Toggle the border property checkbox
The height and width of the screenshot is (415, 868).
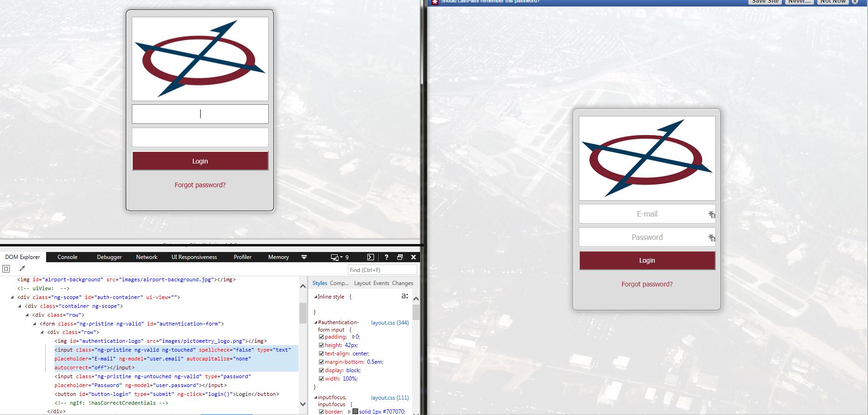321,412
